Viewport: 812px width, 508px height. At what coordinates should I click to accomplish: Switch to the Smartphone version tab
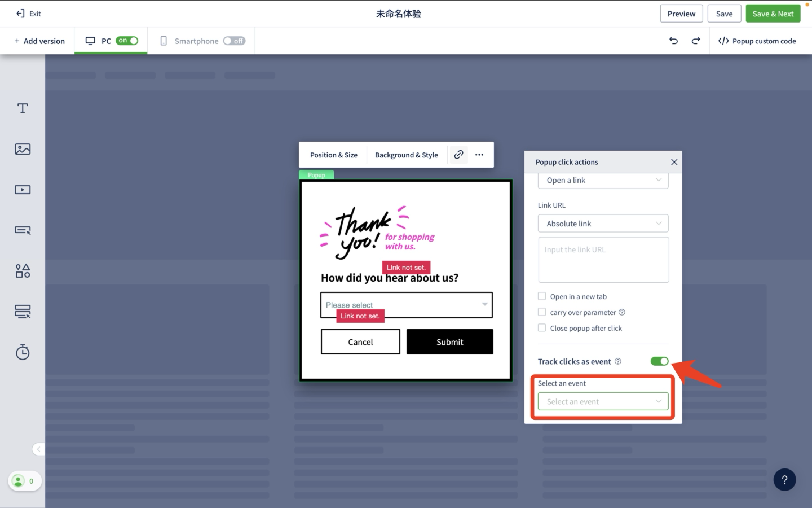(x=201, y=41)
